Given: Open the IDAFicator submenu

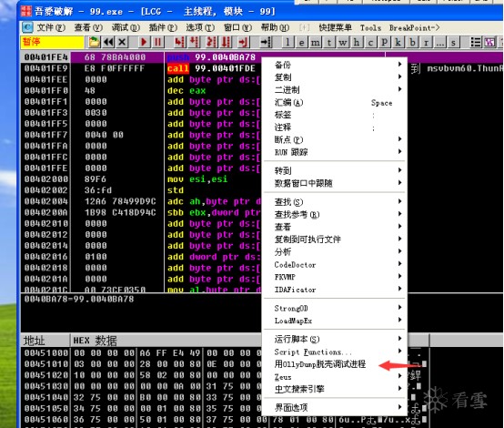Looking at the screenshot, I should tap(334, 290).
